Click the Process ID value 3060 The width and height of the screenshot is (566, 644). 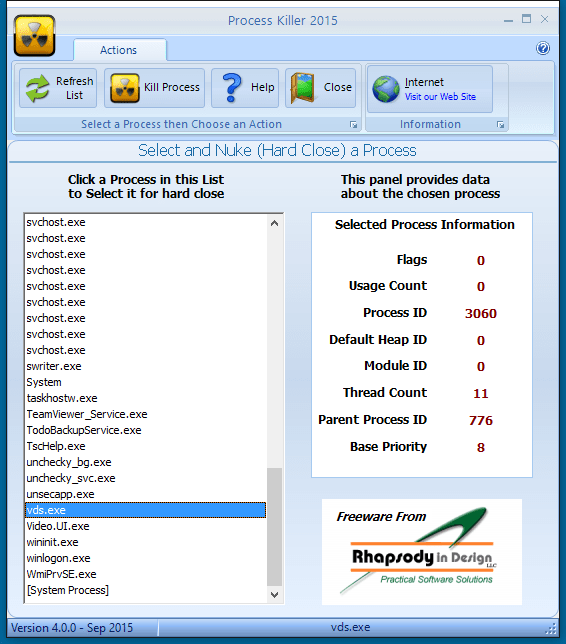(481, 313)
